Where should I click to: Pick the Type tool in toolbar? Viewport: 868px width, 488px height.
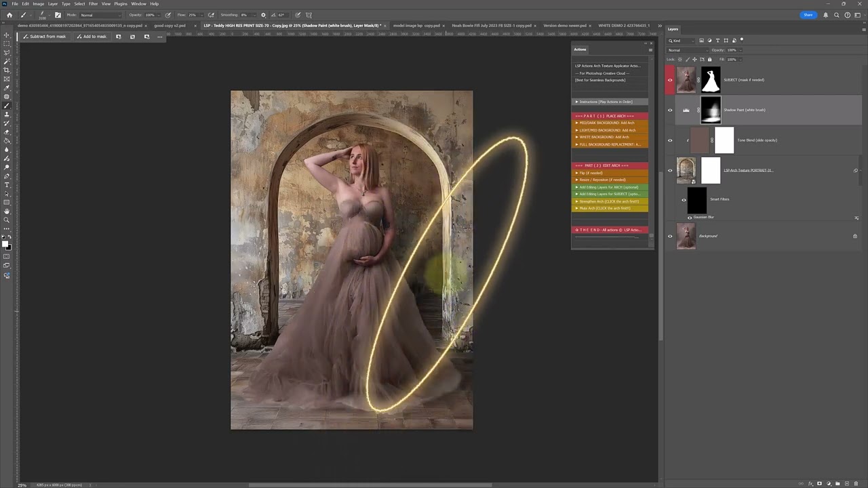pos(7,185)
